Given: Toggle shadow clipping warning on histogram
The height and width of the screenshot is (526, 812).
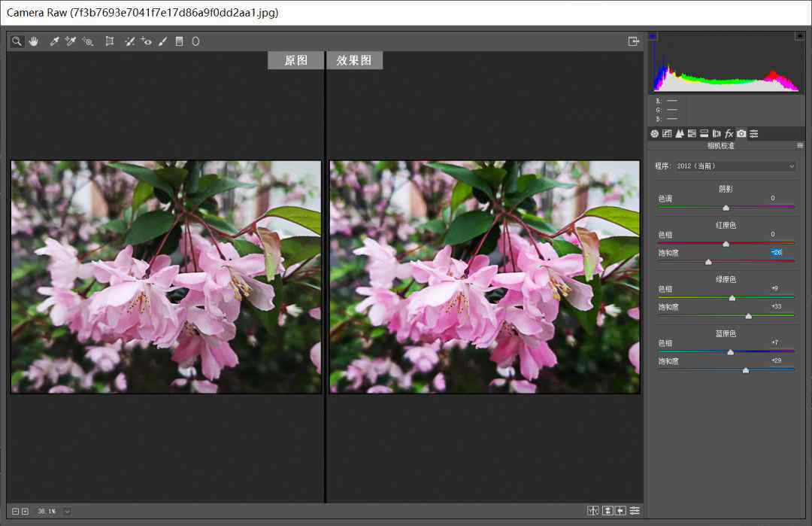Looking at the screenshot, I should (x=653, y=36).
